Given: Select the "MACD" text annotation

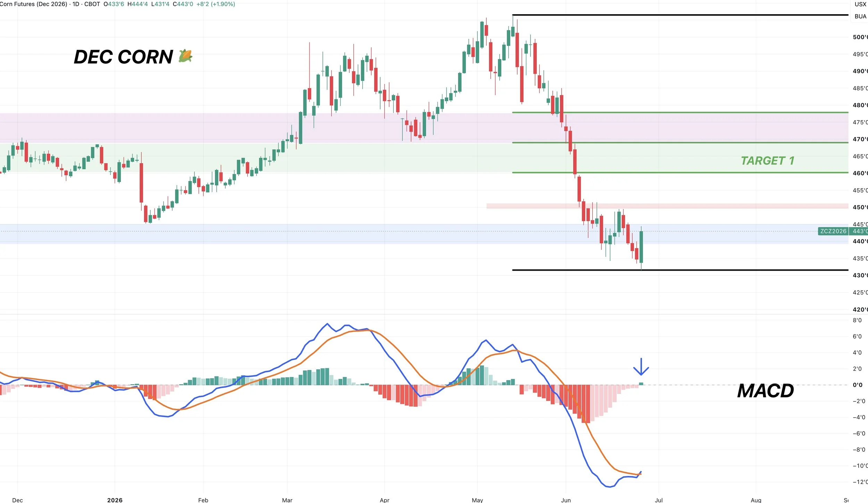Looking at the screenshot, I should point(766,391).
